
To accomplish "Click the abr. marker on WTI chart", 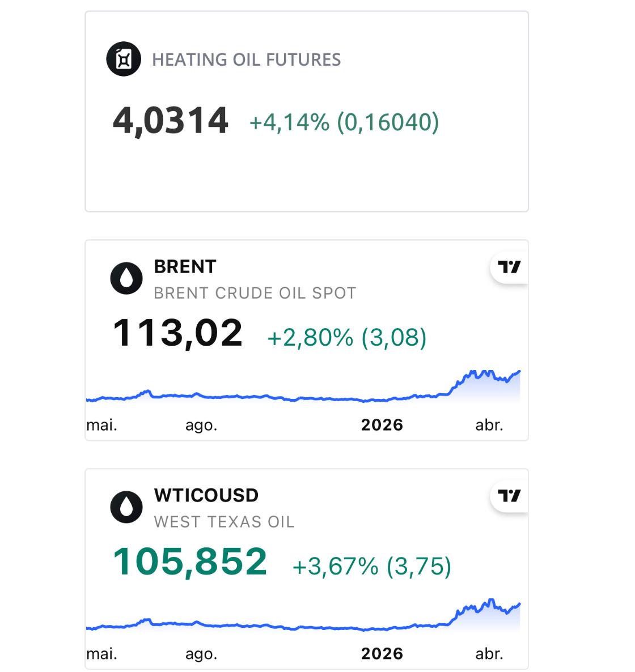I will point(489,654).
